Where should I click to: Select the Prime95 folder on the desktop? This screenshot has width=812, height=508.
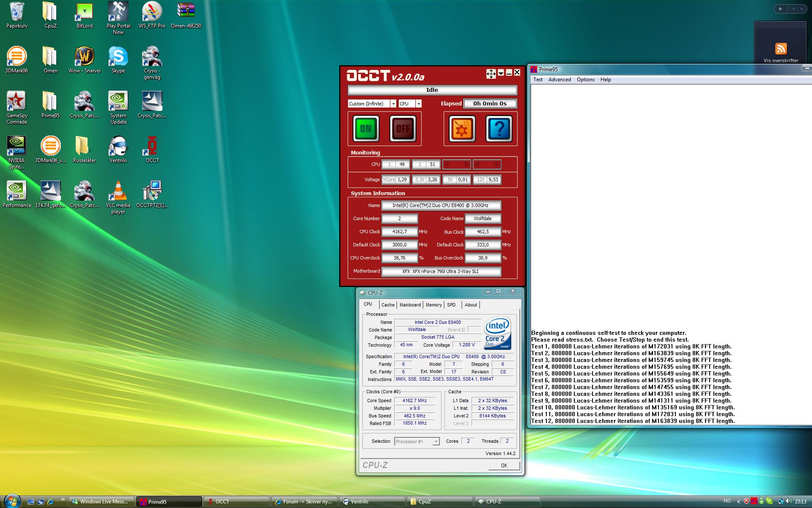coord(50,105)
